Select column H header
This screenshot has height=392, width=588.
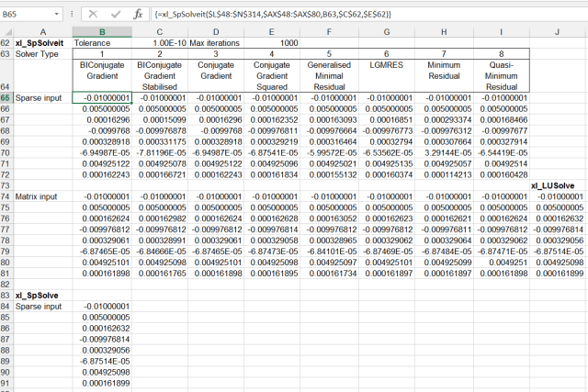tap(444, 32)
